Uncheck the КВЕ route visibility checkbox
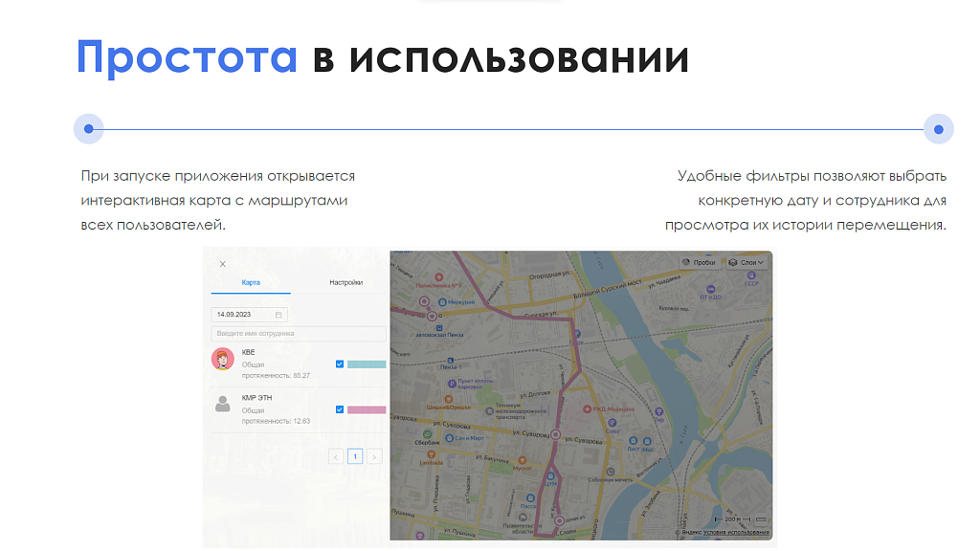980x551 pixels. 340,364
